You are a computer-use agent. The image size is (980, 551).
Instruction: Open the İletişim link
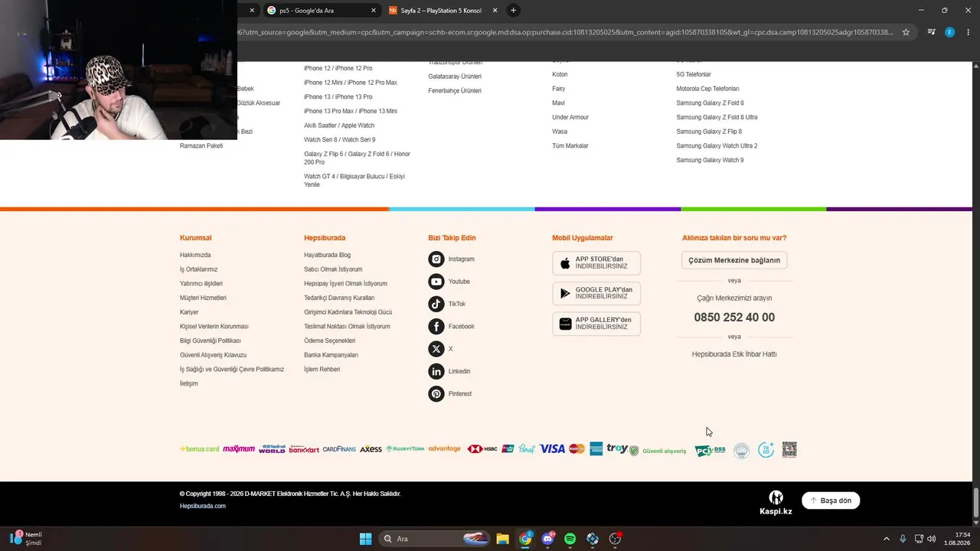click(189, 383)
